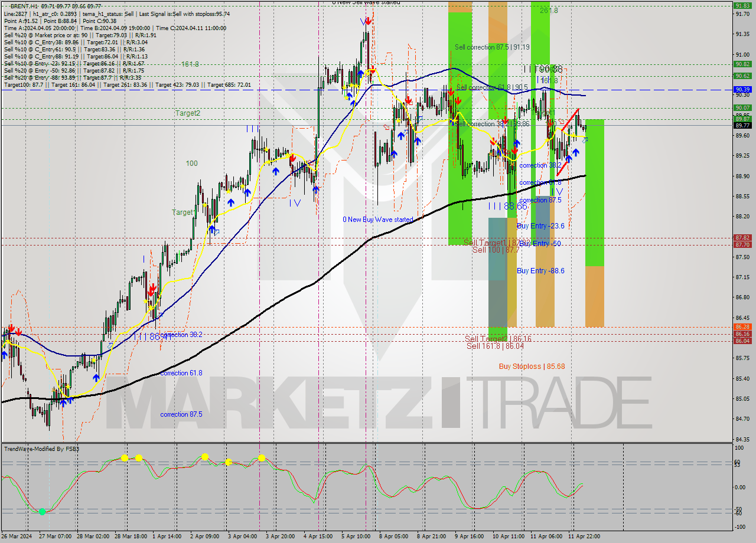Click the green 90.62 price tag
This screenshot has width=756, height=543.
click(x=742, y=76)
